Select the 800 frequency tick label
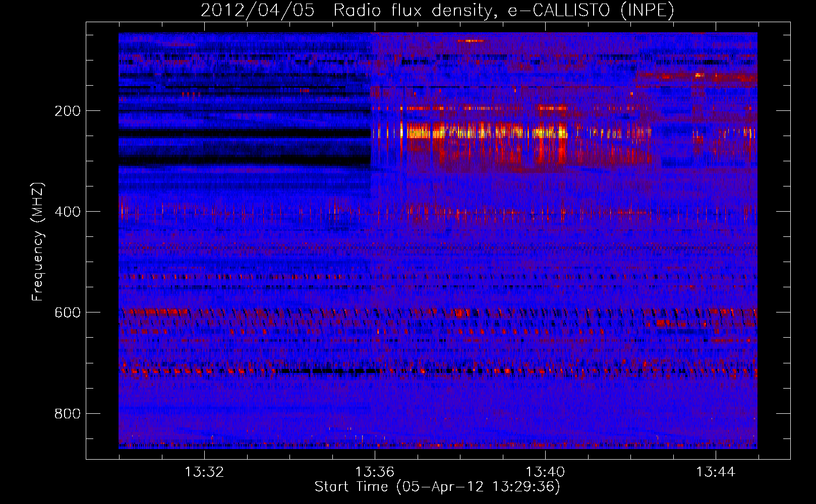 (x=67, y=414)
